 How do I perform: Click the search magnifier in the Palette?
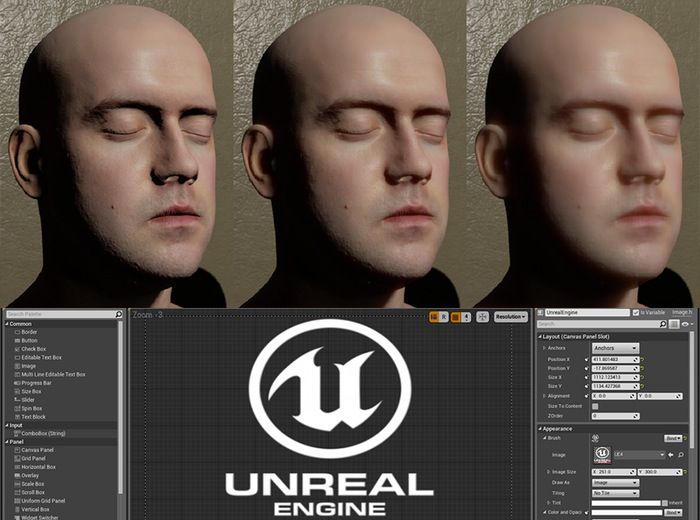point(118,314)
